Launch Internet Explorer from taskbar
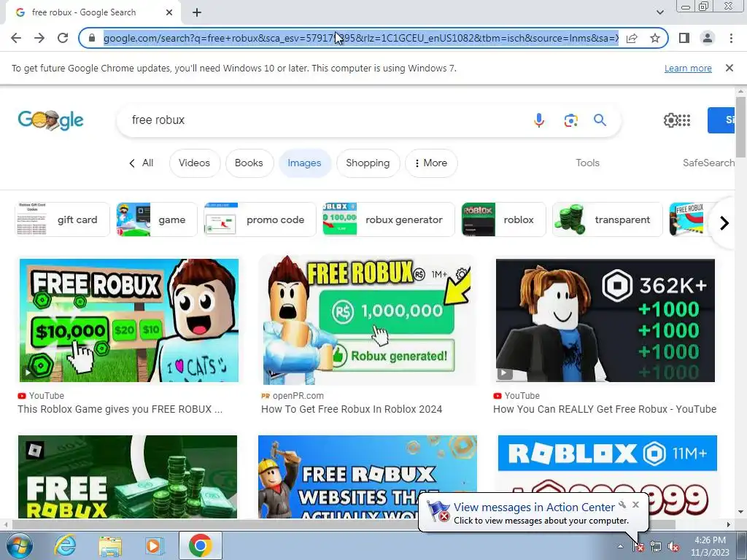The image size is (747, 560). click(65, 545)
